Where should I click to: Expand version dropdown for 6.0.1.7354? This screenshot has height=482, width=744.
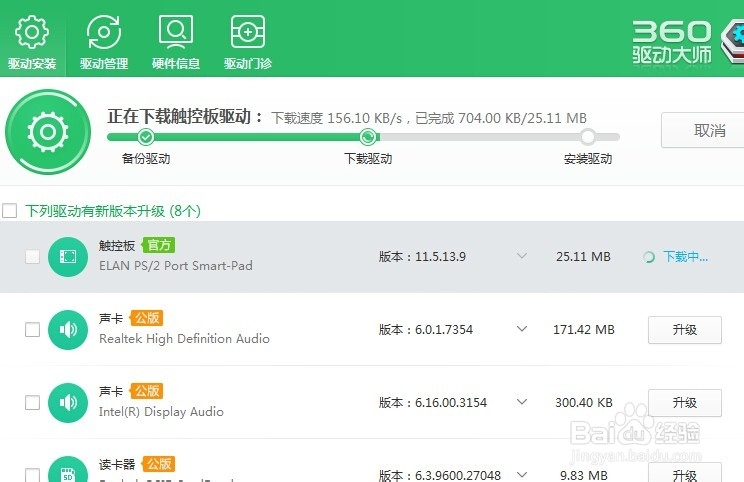pyautogui.click(x=522, y=329)
